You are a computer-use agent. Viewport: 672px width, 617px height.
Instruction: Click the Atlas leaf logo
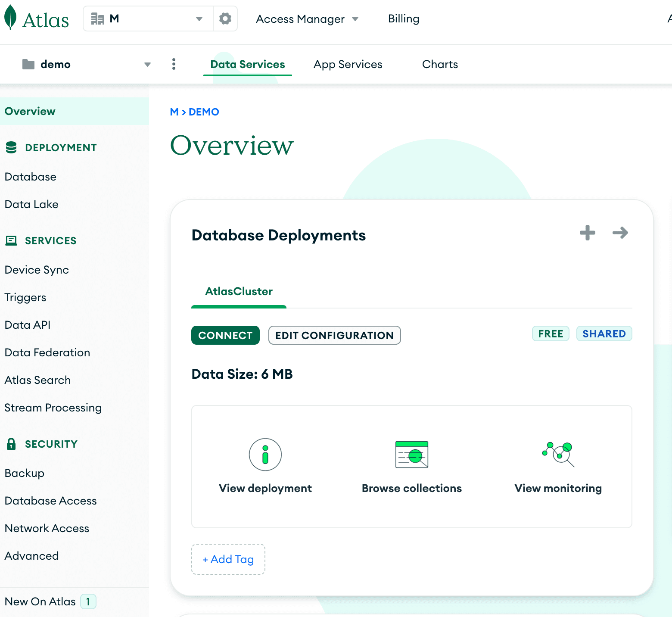pyautogui.click(x=10, y=18)
